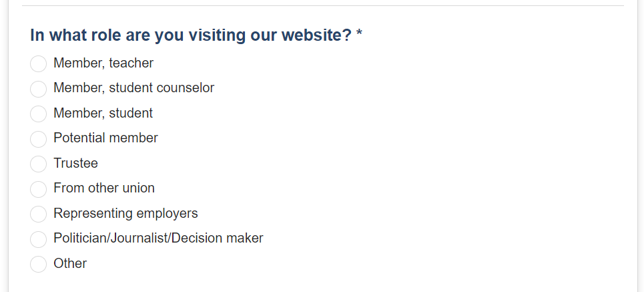The width and height of the screenshot is (644, 292).
Task: Select the Trustee radio button
Action: click(x=38, y=164)
